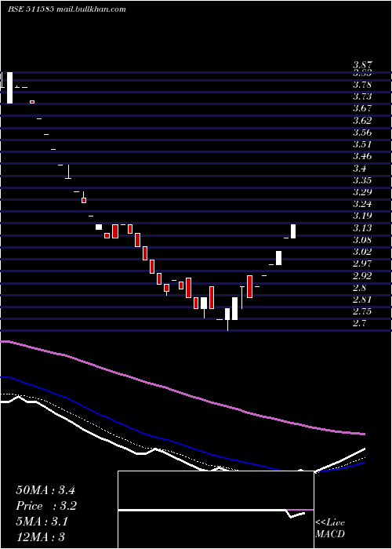Viewport: 392px width, 549px height.
Task: Click the pink MACD signal line segment
Action: point(300,510)
